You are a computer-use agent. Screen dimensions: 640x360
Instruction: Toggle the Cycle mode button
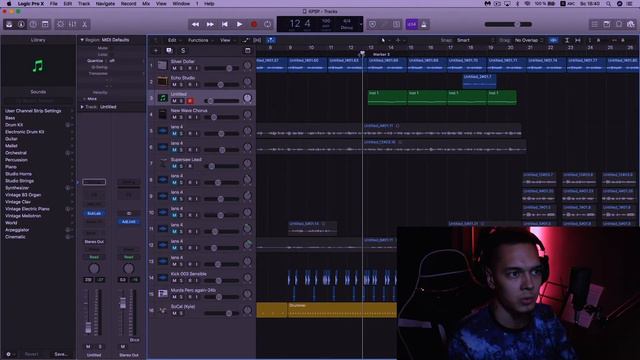[267, 24]
